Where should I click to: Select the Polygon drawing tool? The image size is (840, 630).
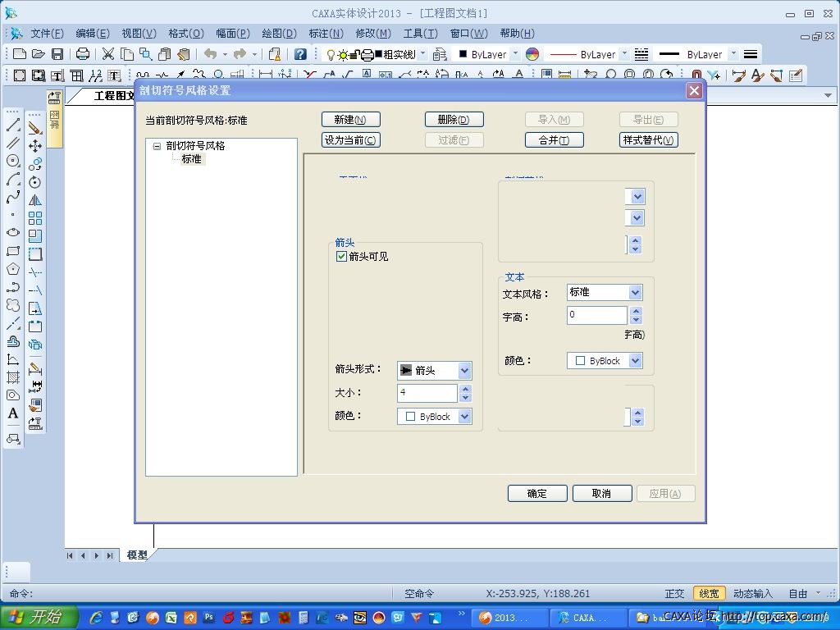(13, 269)
